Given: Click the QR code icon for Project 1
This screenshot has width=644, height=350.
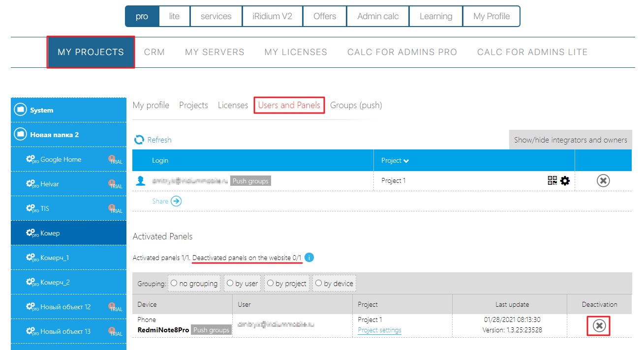Looking at the screenshot, I should 552,181.
